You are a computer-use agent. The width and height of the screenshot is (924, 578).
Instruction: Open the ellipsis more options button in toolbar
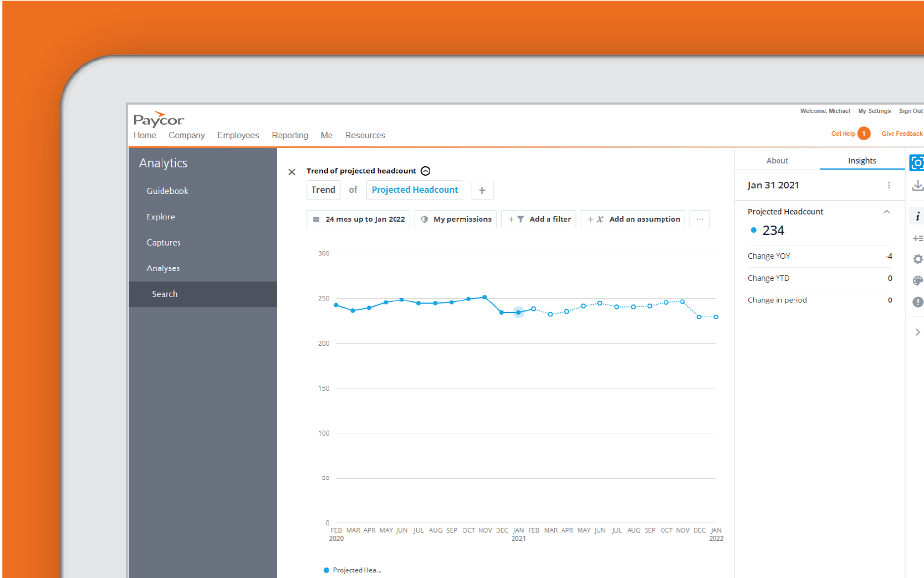(x=700, y=219)
